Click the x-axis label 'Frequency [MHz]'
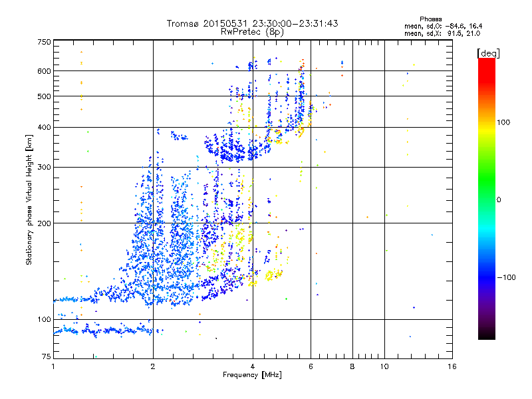 click(253, 375)
